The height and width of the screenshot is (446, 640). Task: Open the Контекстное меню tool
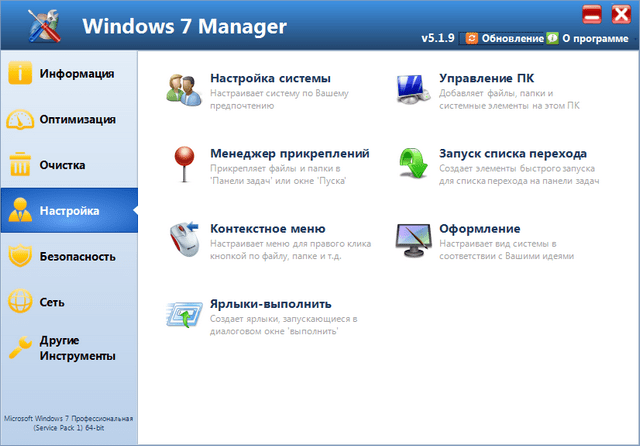267,229
